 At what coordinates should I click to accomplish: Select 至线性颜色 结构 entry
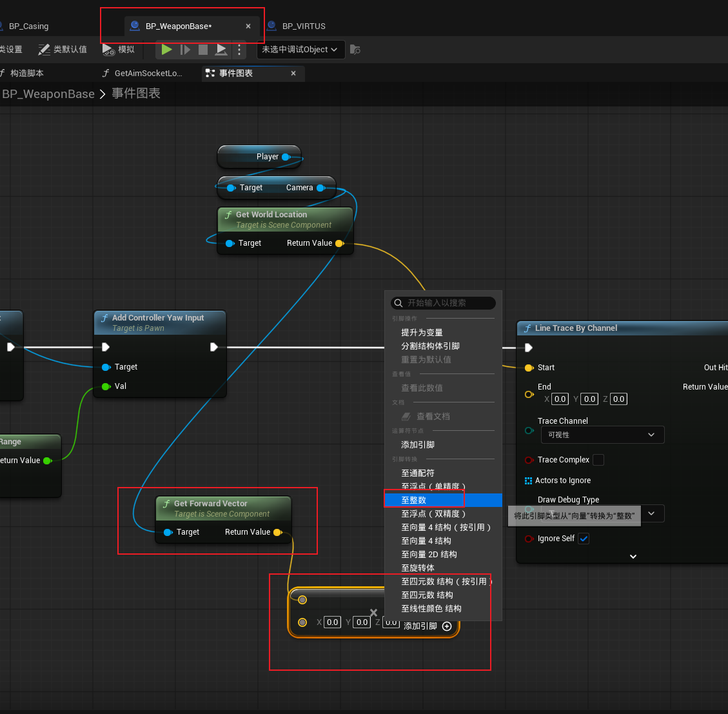(x=431, y=609)
